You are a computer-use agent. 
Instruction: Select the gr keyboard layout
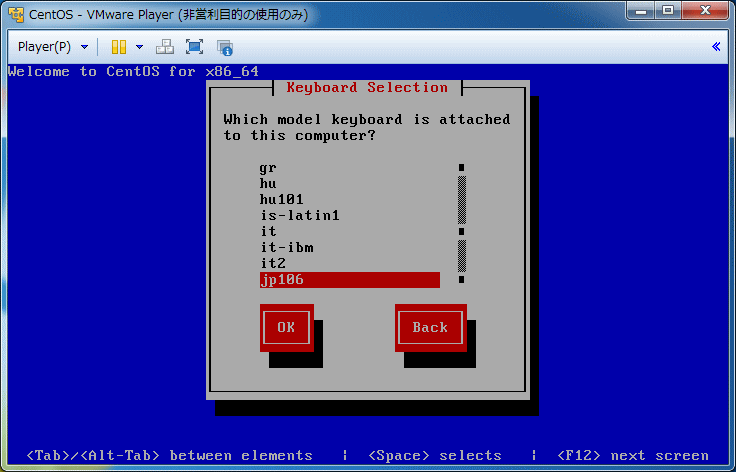(x=268, y=168)
